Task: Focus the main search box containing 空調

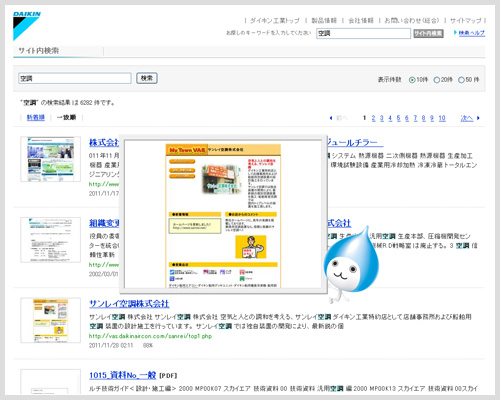Action: (x=75, y=78)
